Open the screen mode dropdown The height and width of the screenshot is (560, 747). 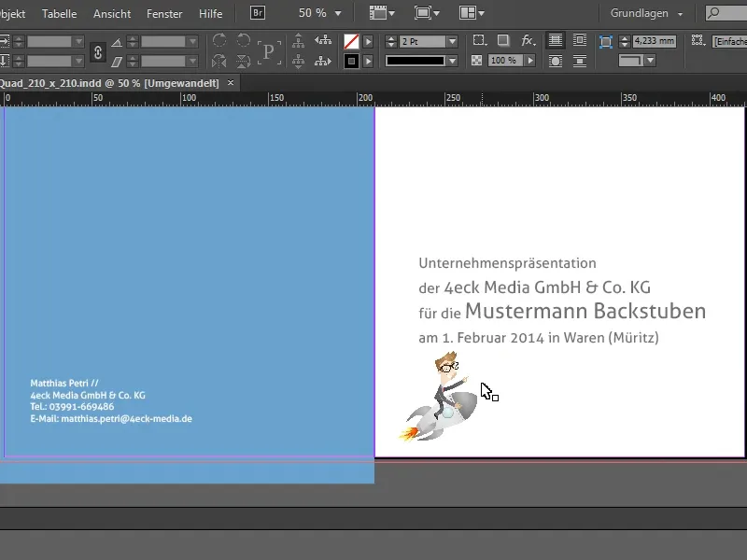click(427, 13)
